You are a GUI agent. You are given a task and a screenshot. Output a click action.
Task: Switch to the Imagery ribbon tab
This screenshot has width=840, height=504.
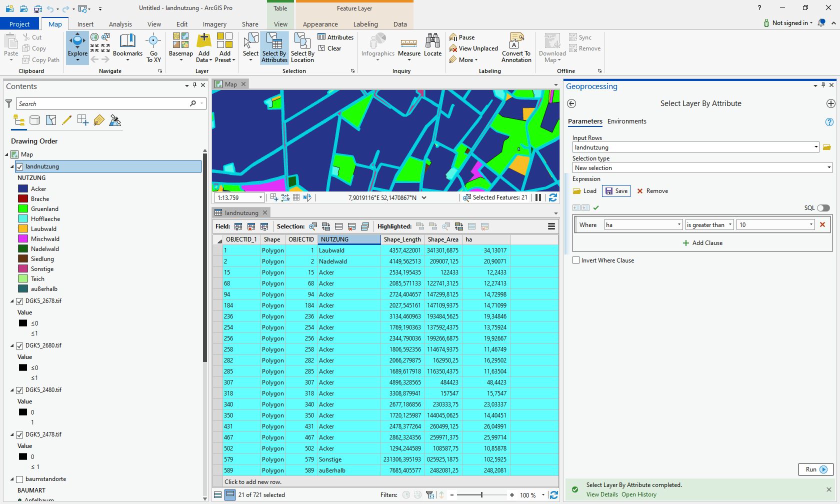pyautogui.click(x=214, y=24)
